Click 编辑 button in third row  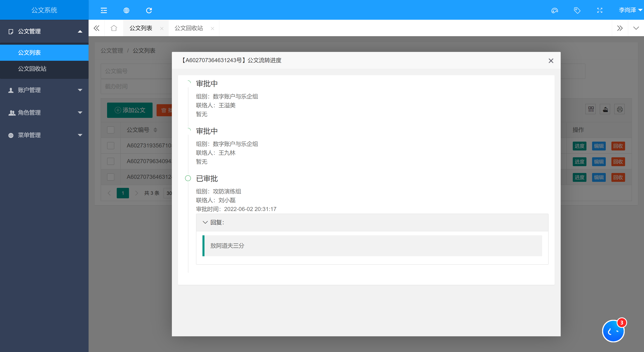599,177
